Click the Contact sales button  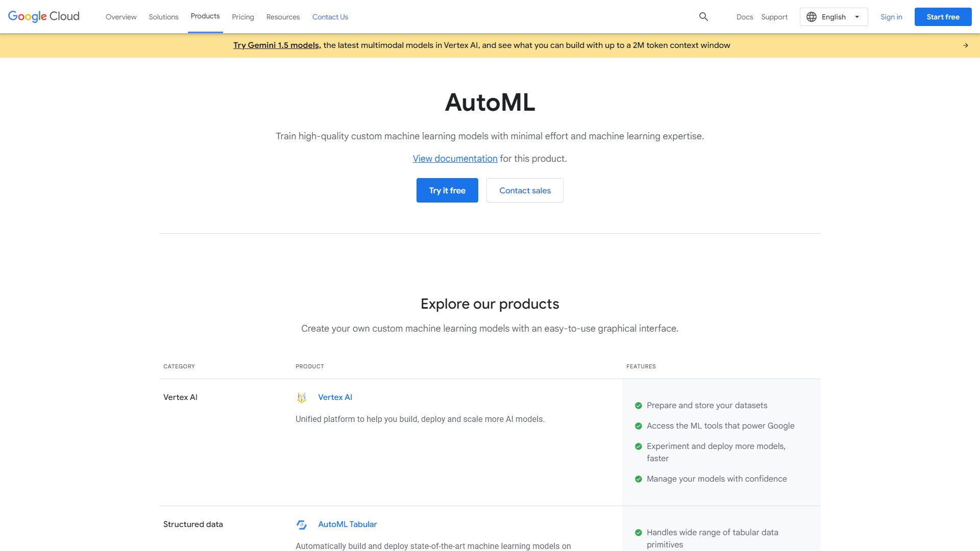click(525, 190)
